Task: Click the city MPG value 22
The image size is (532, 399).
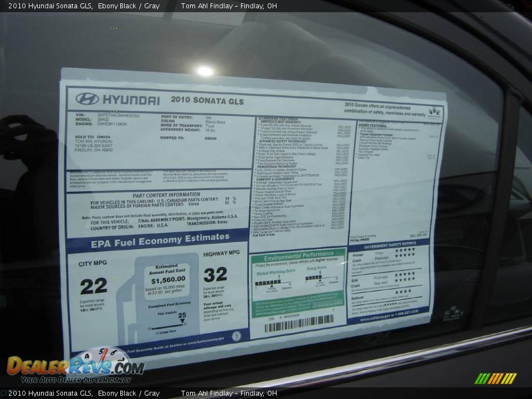Action: (94, 286)
